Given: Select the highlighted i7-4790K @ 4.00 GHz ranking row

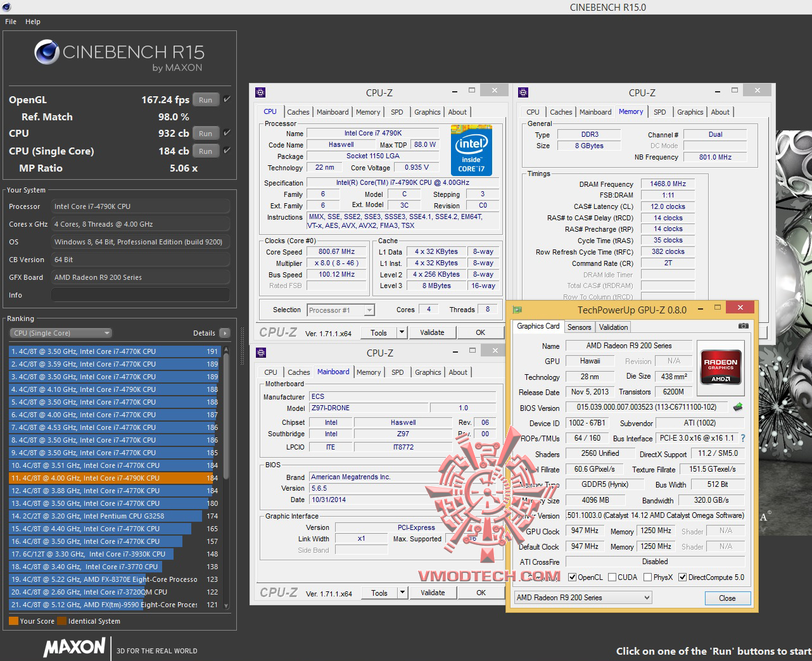Looking at the screenshot, I should (x=114, y=478).
